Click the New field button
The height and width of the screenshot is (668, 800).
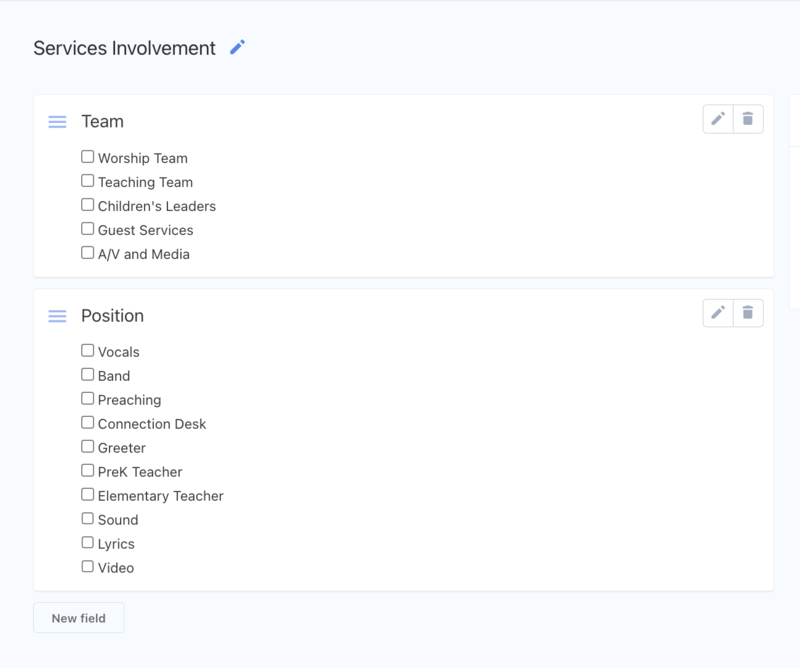pos(79,618)
